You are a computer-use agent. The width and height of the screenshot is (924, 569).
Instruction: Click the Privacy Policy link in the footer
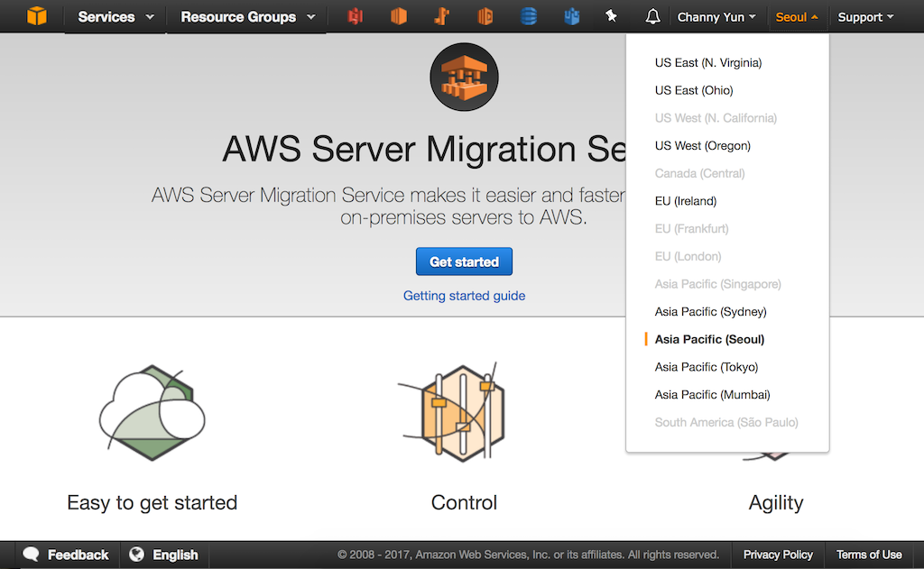click(777, 555)
